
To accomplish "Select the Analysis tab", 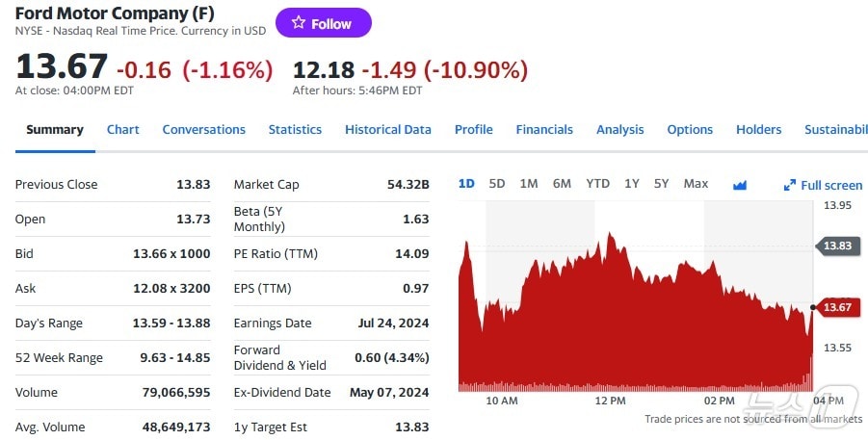I will coord(619,130).
